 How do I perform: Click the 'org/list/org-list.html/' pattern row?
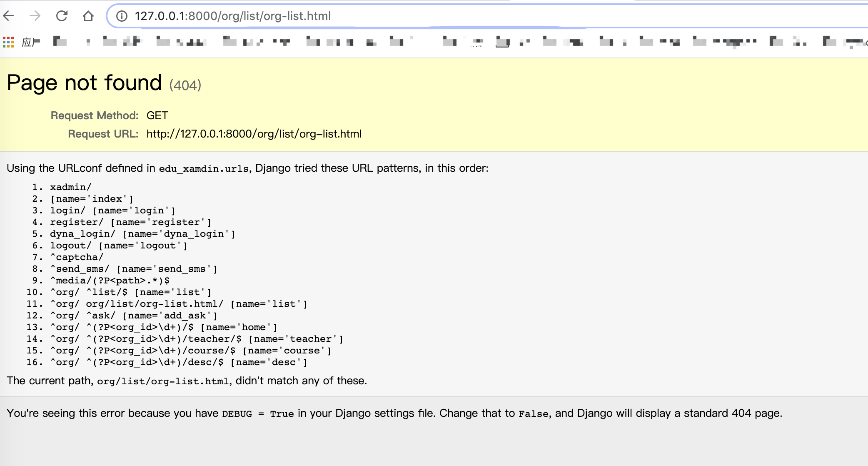click(179, 304)
